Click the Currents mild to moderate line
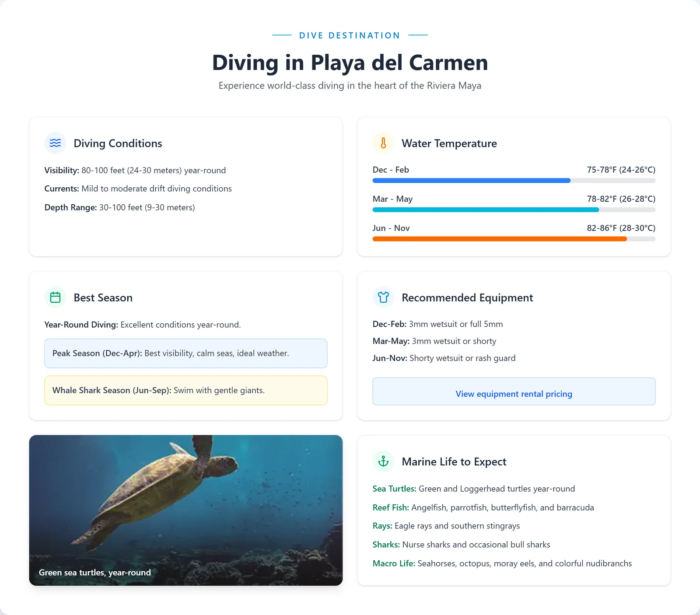Screen dimensions: 700x615 (x=138, y=189)
